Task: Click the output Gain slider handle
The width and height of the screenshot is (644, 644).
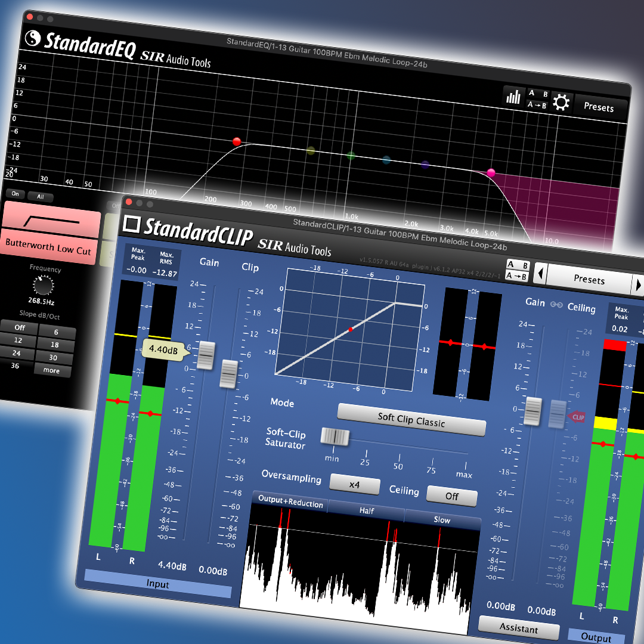Action: 533,411
